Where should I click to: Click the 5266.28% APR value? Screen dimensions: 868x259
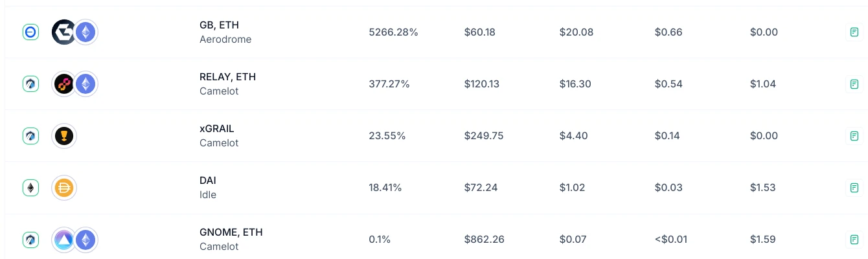pyautogui.click(x=393, y=32)
